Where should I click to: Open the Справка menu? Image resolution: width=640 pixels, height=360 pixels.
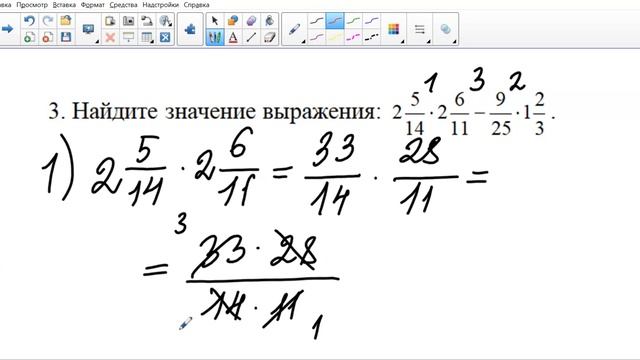(196, 5)
